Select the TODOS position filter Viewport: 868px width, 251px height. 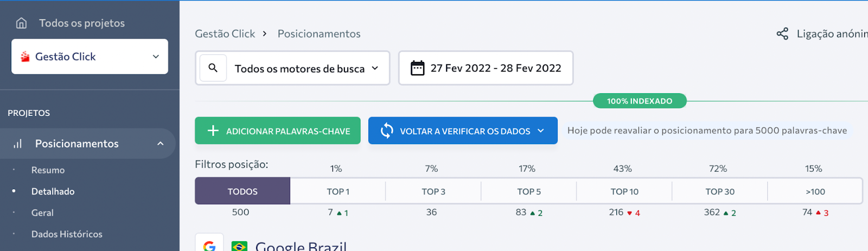242,191
